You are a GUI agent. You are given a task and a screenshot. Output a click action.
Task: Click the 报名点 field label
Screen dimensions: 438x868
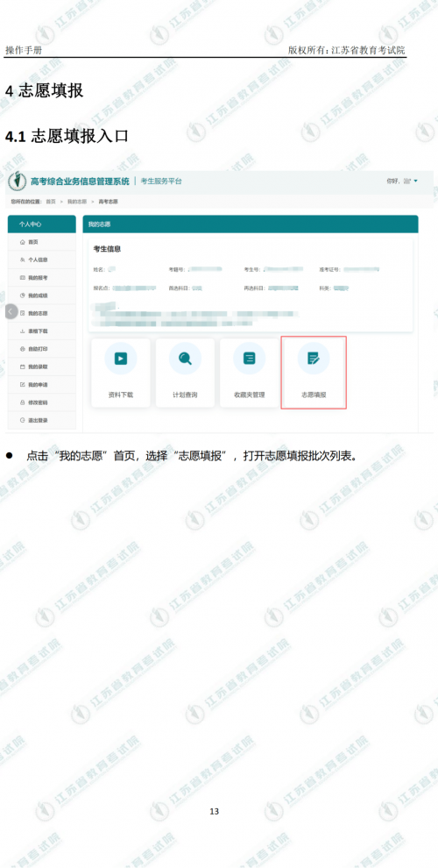pyautogui.click(x=102, y=288)
